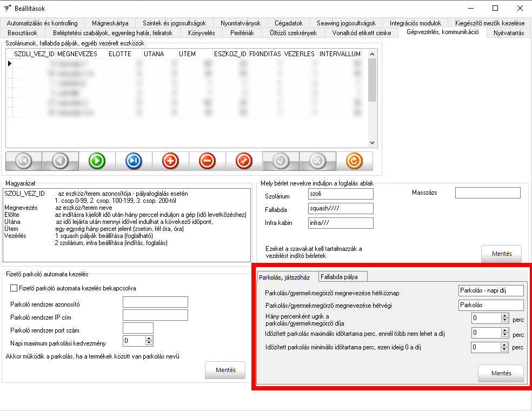532x411 pixels.
Task: Switch to Seawing jogosultságok tab
Action: pos(346,23)
